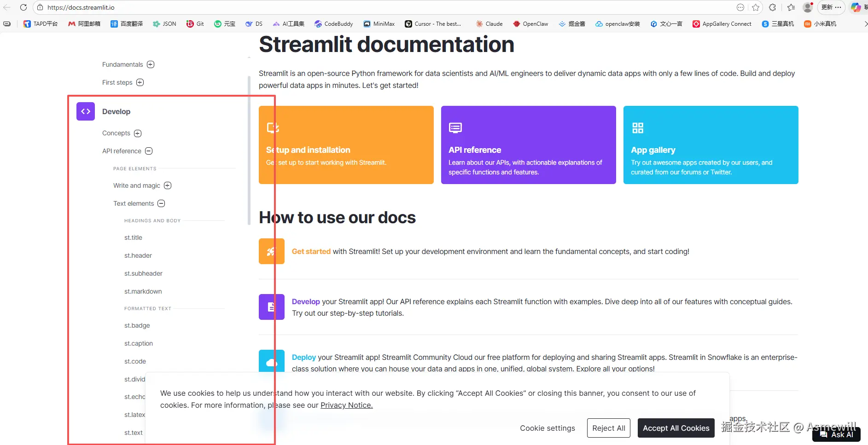Open the st.code sidebar page
Viewport: 868px width, 445px height.
click(135, 361)
